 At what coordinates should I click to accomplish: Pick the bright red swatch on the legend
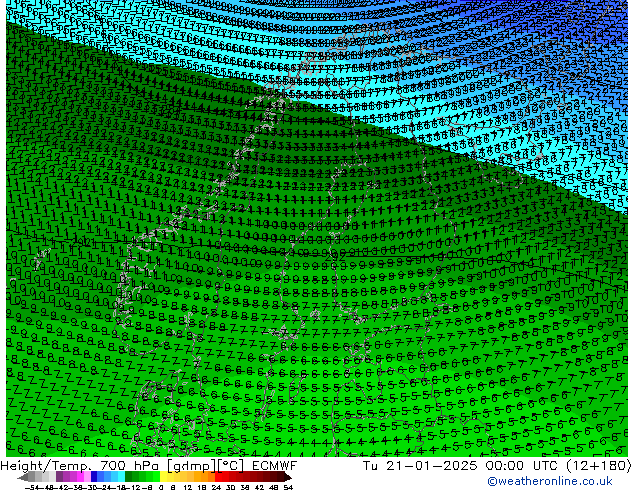click(x=218, y=477)
